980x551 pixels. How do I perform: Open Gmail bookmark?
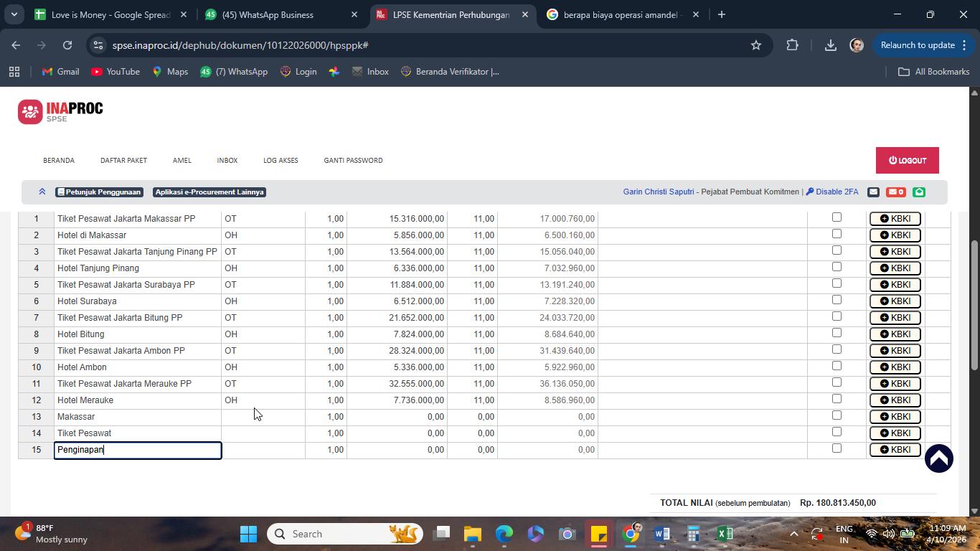coord(60,72)
